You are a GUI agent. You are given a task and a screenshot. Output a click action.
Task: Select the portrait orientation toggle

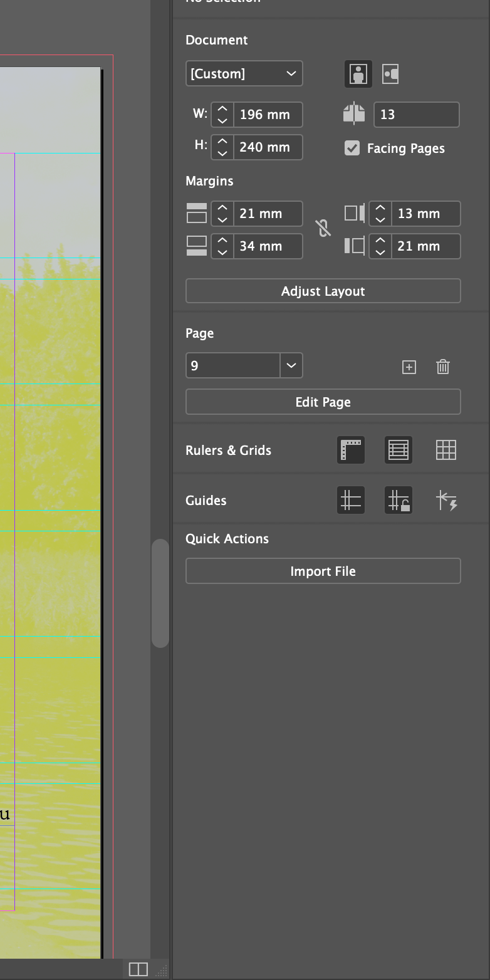point(358,74)
